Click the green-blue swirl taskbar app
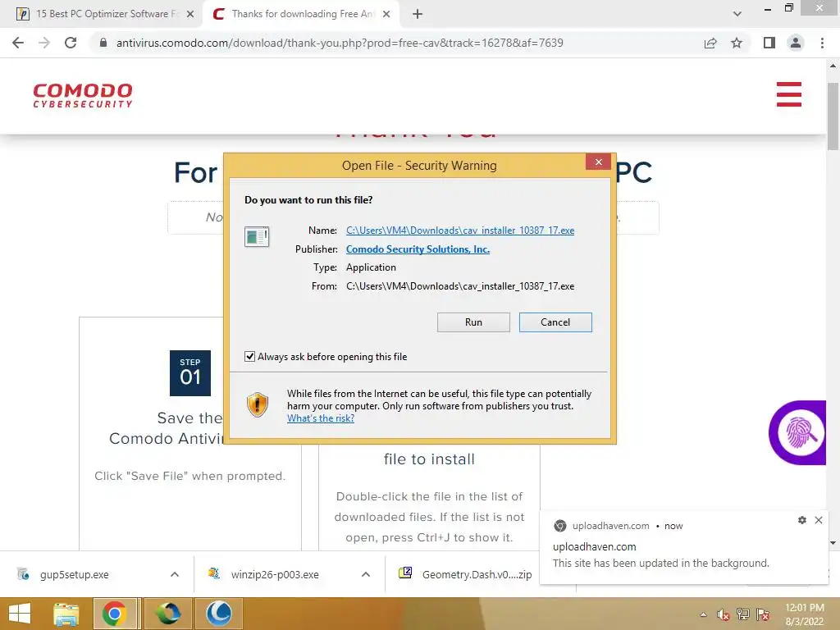This screenshot has width=840, height=630. 167,614
